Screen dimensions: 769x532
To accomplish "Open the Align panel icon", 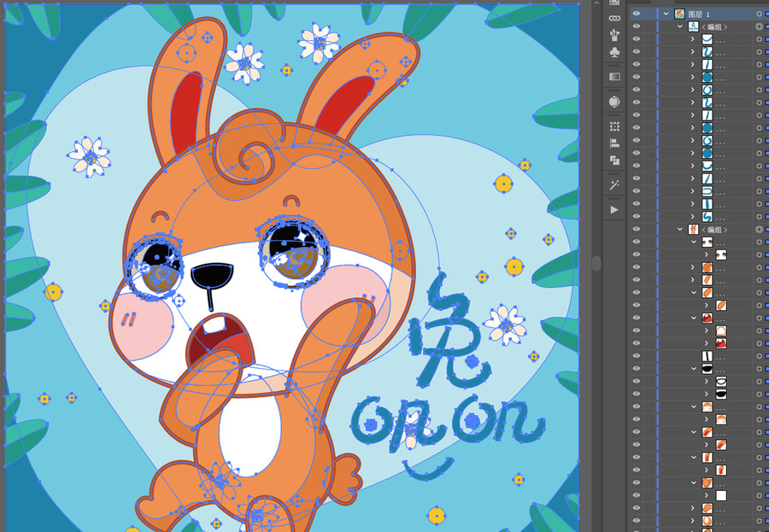I will (614, 143).
